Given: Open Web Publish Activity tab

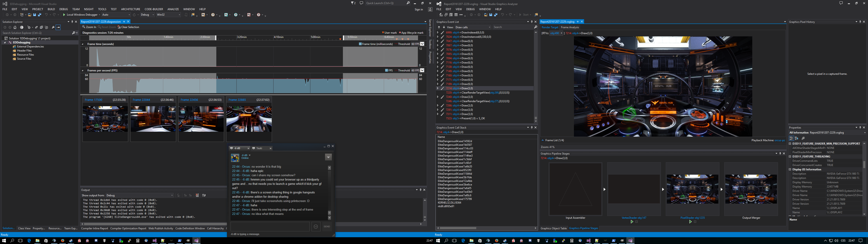Looking at the screenshot, I should pyautogui.click(x=161, y=228).
